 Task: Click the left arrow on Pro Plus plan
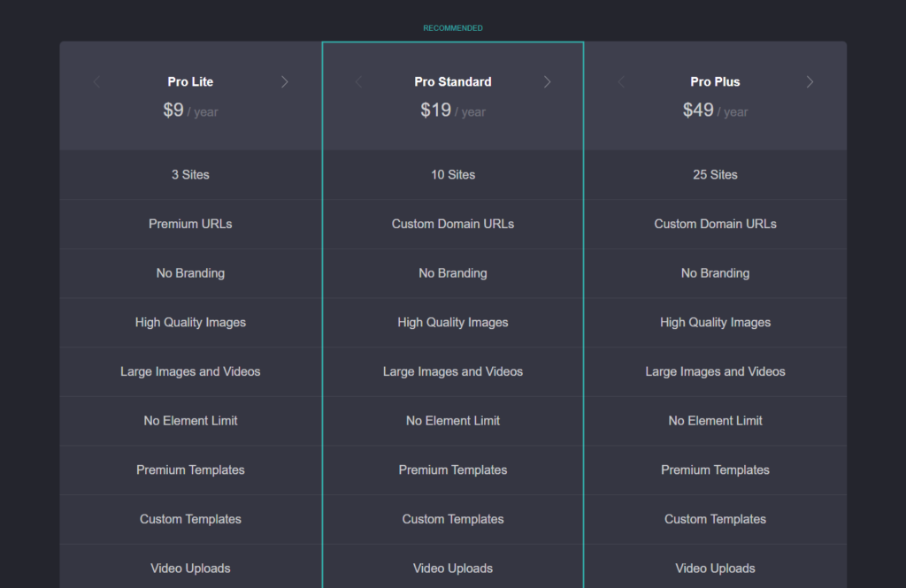click(621, 81)
